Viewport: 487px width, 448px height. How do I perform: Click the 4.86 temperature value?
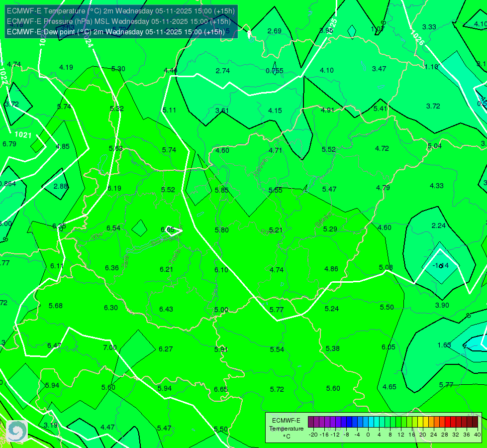[x=331, y=269]
